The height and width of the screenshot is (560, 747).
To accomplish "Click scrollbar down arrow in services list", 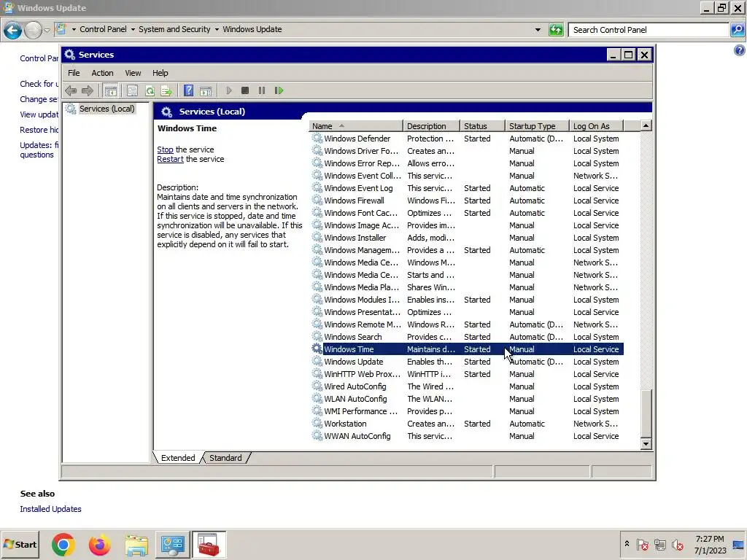I will click(646, 444).
